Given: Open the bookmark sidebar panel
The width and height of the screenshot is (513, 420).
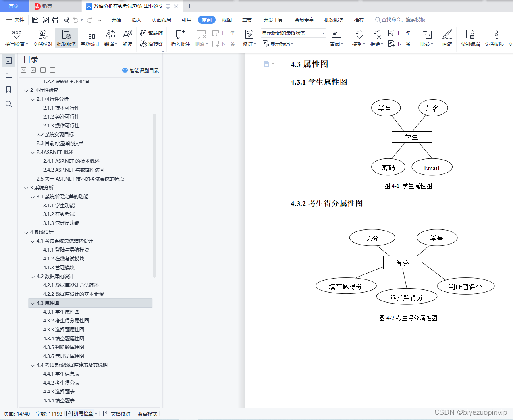Looking at the screenshot, I should coord(8,89).
